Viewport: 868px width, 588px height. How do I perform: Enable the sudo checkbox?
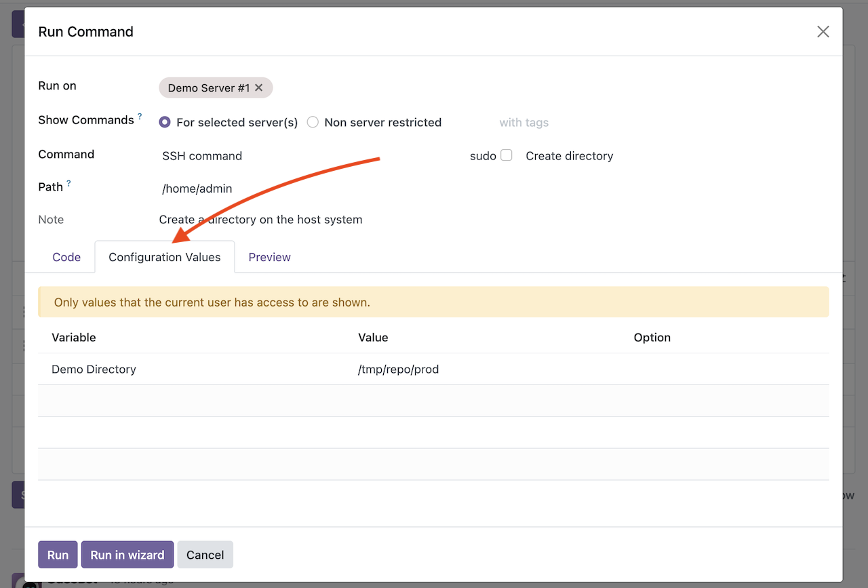[x=507, y=155]
